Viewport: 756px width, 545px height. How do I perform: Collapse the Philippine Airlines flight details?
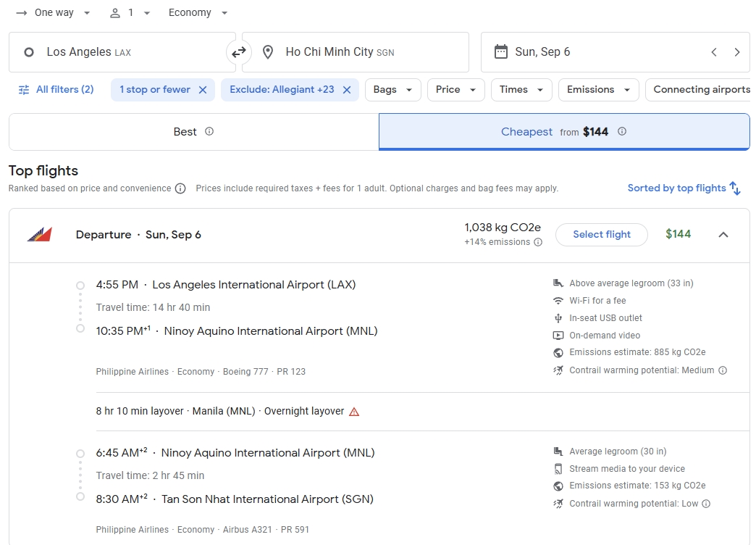point(723,235)
